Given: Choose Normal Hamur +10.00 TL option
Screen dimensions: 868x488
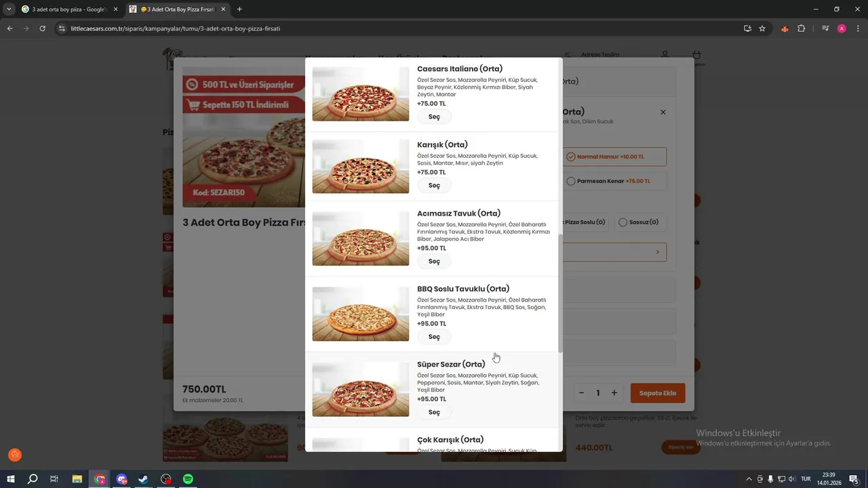Looking at the screenshot, I should click(614, 157).
